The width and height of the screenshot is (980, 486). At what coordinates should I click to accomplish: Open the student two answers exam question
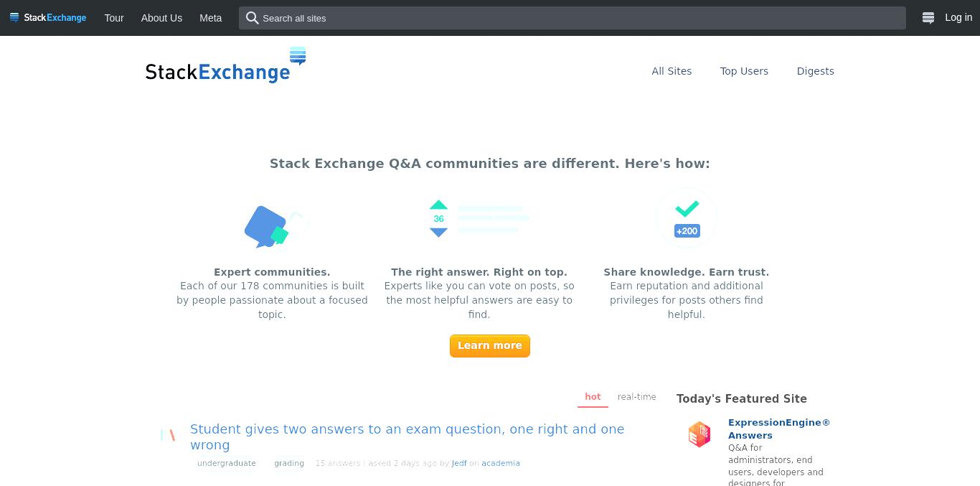[407, 436]
